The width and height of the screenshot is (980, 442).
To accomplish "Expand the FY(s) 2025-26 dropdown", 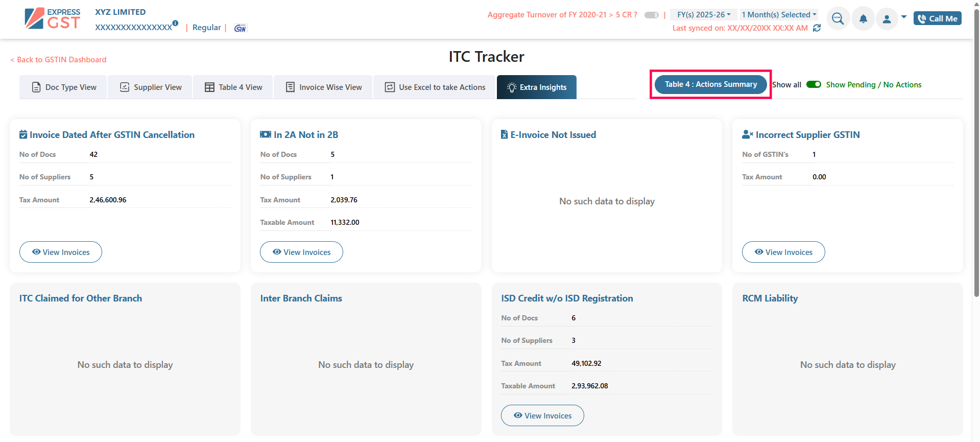I will (x=703, y=15).
